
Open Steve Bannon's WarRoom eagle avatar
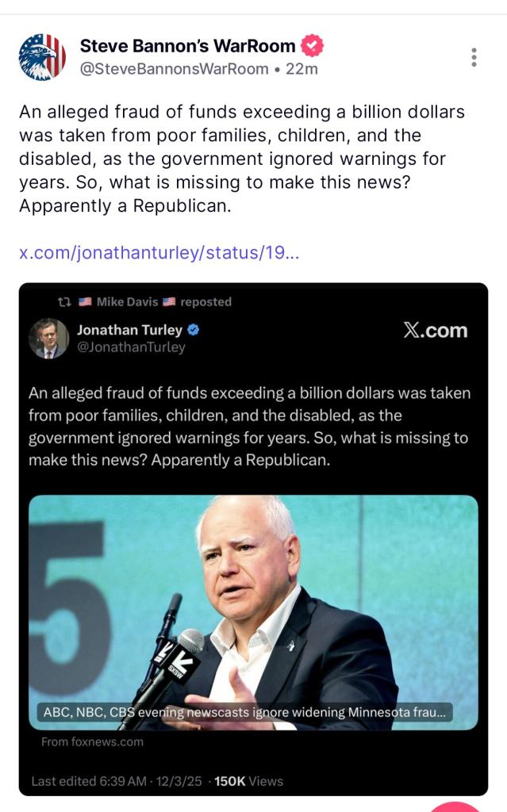click(x=42, y=57)
